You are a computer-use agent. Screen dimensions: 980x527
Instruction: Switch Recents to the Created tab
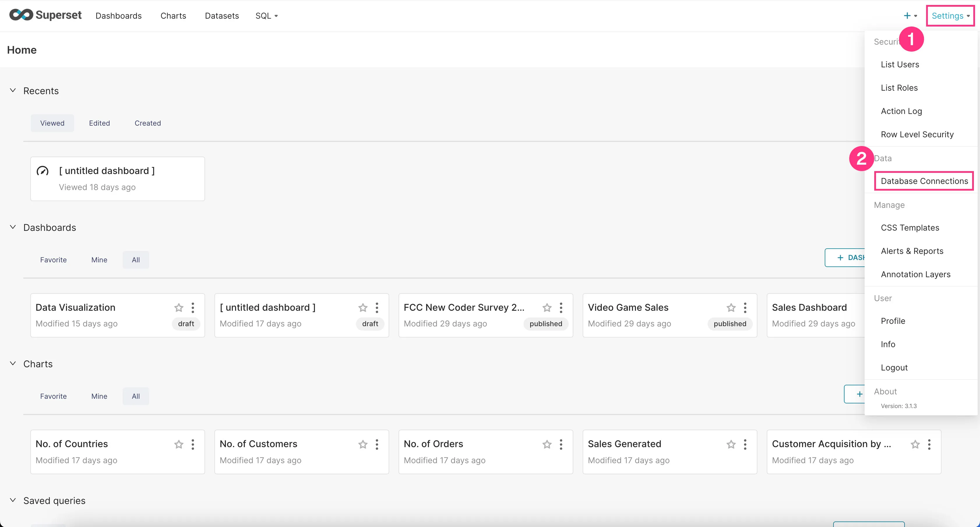pyautogui.click(x=148, y=123)
